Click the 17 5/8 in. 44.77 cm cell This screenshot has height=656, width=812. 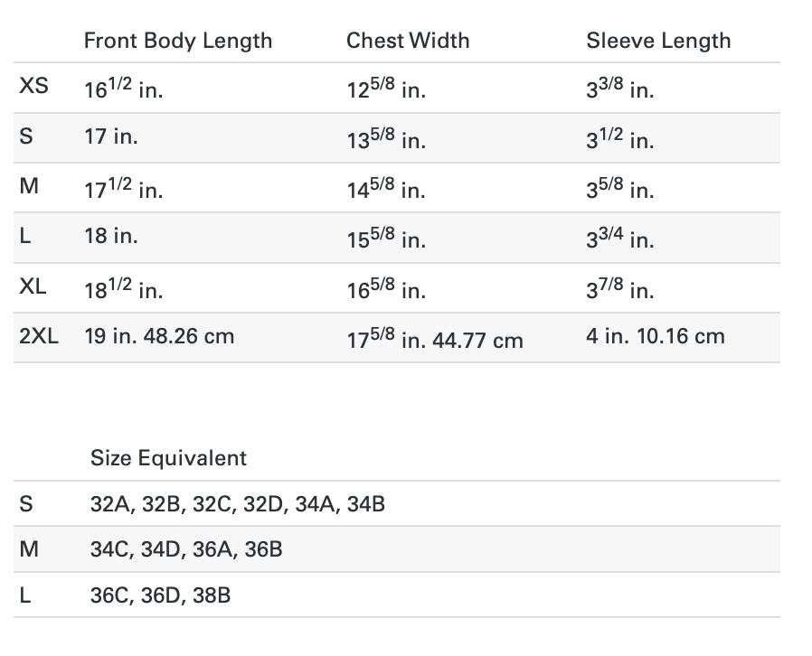click(435, 340)
